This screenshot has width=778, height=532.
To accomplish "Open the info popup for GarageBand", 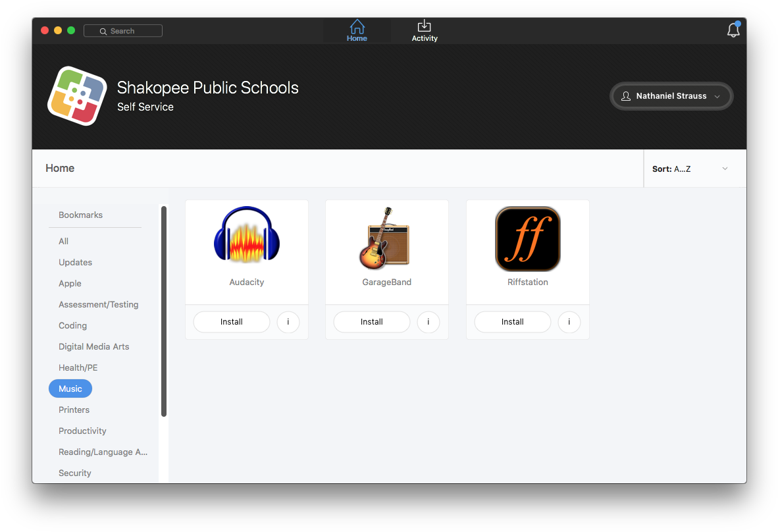I will pos(428,322).
